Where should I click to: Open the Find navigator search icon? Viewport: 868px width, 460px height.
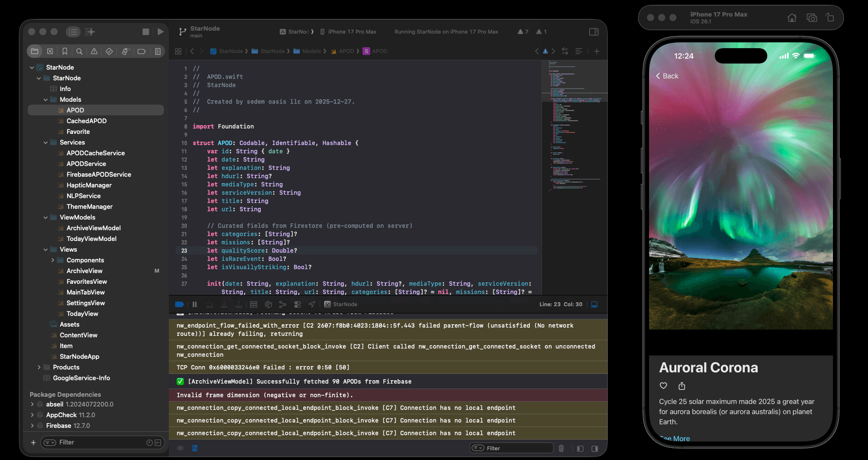pos(79,51)
